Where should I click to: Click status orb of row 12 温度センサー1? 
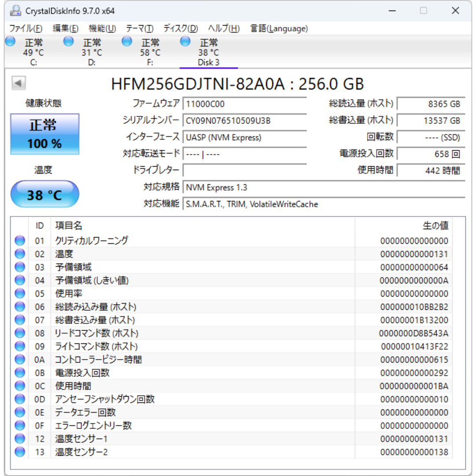pyautogui.click(x=20, y=439)
